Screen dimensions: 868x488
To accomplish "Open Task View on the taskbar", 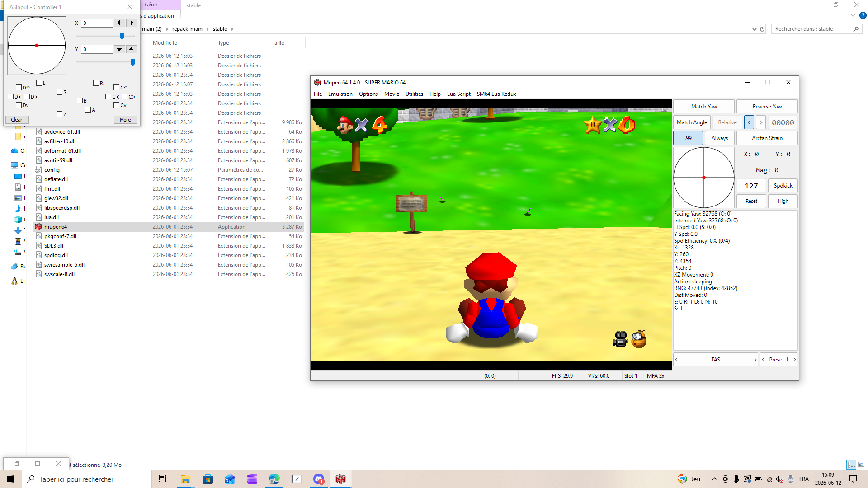I will coord(163,479).
